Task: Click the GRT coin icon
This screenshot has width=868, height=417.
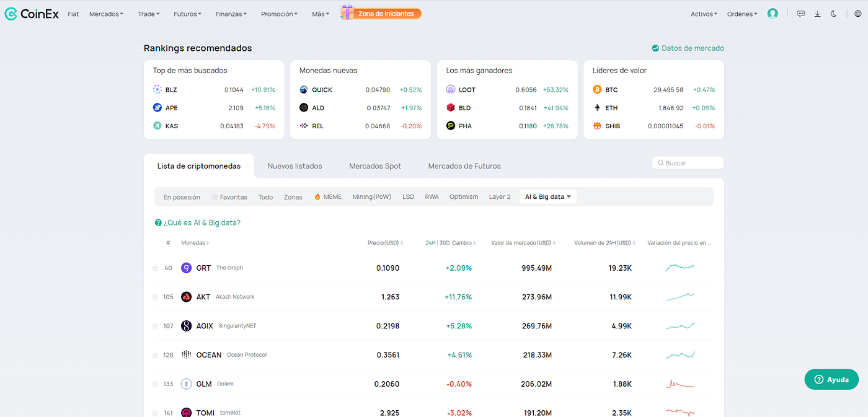Action: click(x=186, y=268)
